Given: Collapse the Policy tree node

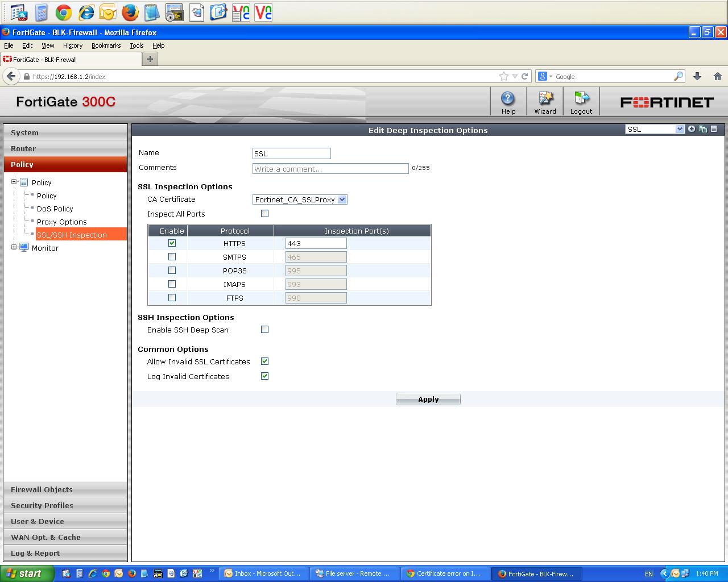Looking at the screenshot, I should (x=14, y=182).
